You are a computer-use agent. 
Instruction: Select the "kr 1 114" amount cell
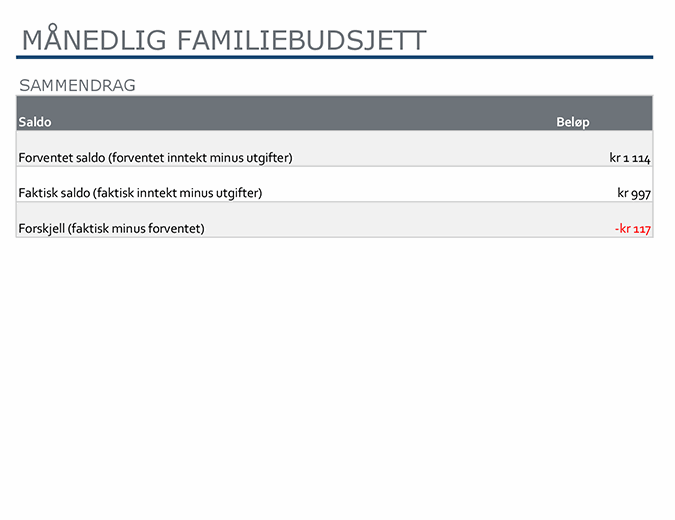(x=630, y=158)
